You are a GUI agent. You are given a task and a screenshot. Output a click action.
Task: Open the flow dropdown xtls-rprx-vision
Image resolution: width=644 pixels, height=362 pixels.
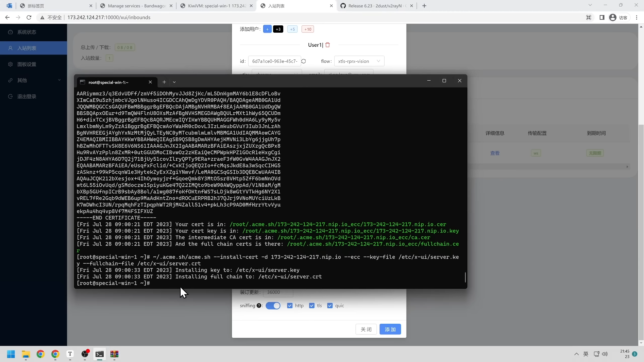359,61
